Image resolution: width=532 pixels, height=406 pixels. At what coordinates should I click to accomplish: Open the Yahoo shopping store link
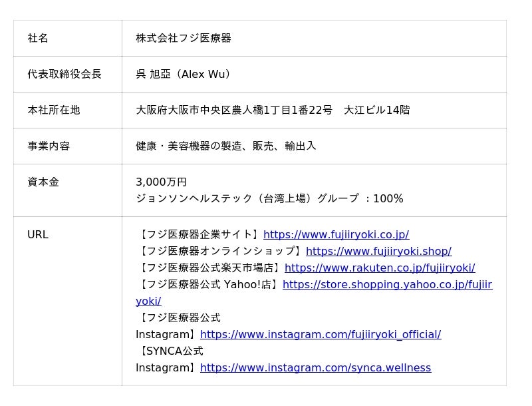387,285
